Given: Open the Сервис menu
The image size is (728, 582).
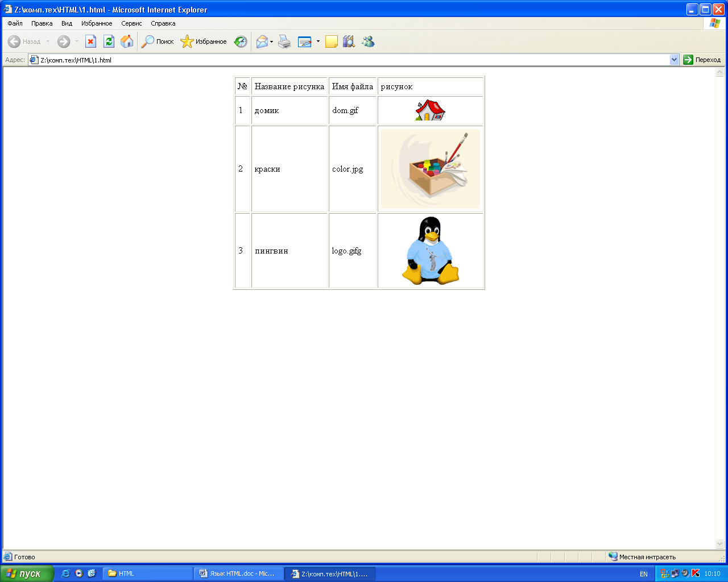Looking at the screenshot, I should point(131,23).
